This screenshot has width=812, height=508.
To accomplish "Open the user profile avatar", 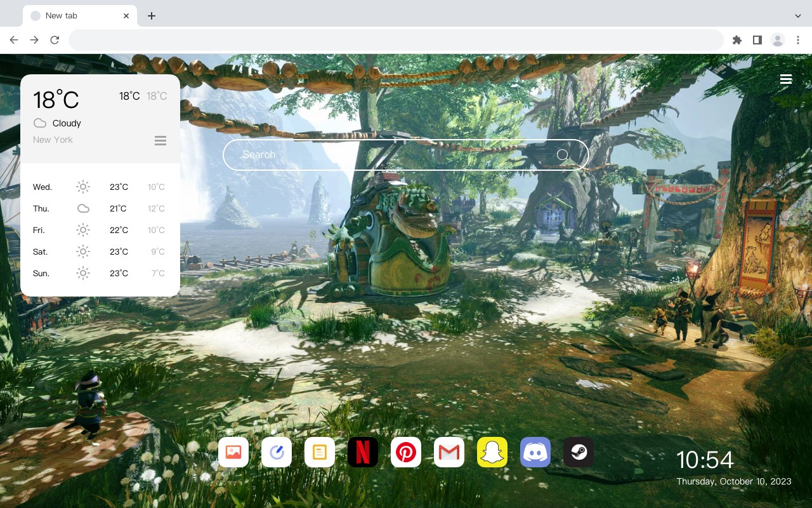I will point(778,40).
